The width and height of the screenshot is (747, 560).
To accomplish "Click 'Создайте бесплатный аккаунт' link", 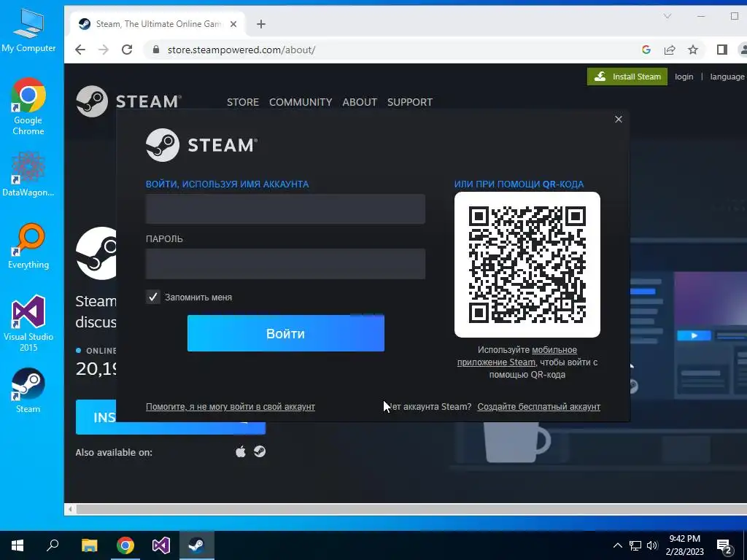I will [539, 407].
